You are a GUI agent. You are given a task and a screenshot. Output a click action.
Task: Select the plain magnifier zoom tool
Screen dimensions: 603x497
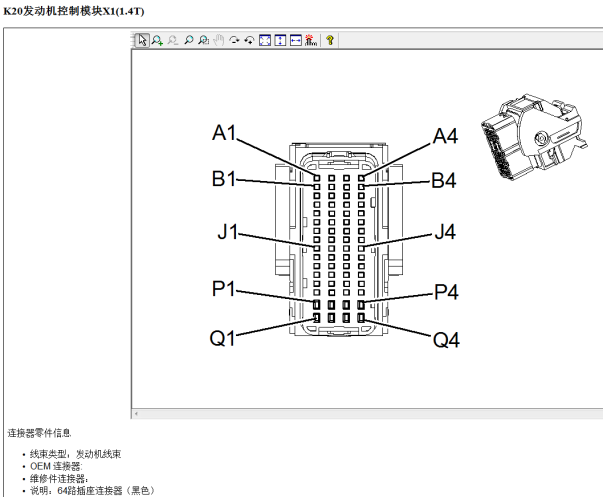point(188,40)
